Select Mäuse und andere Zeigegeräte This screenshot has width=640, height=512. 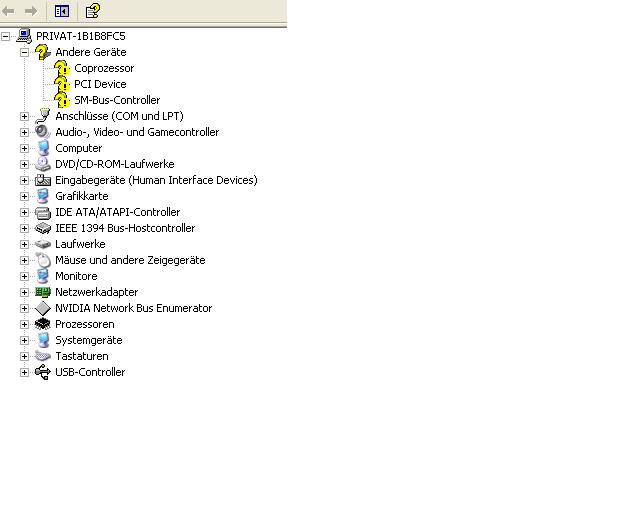[130, 260]
